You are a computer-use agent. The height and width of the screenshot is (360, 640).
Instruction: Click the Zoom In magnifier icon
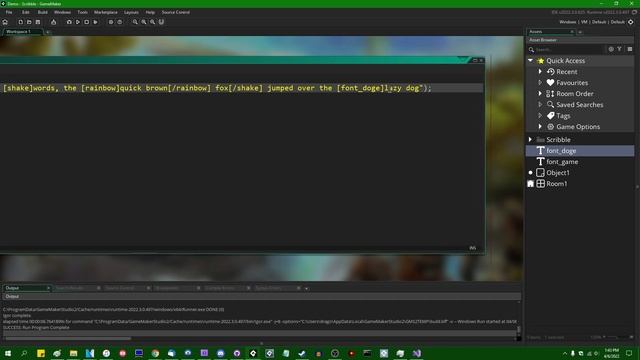tap(152, 22)
